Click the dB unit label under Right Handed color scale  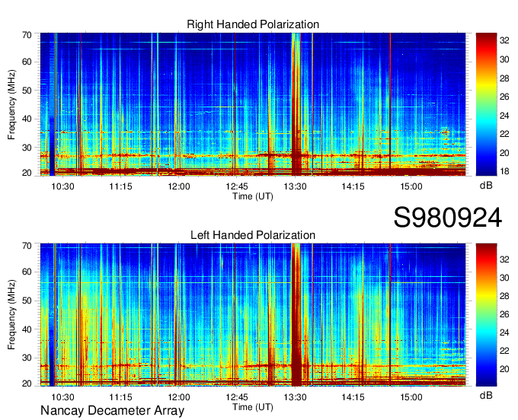(486, 186)
